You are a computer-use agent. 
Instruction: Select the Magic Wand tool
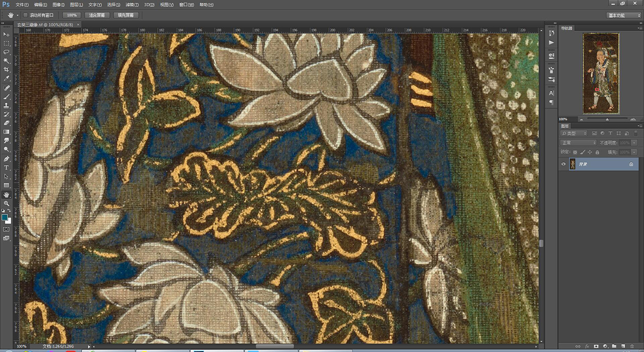tap(6, 61)
